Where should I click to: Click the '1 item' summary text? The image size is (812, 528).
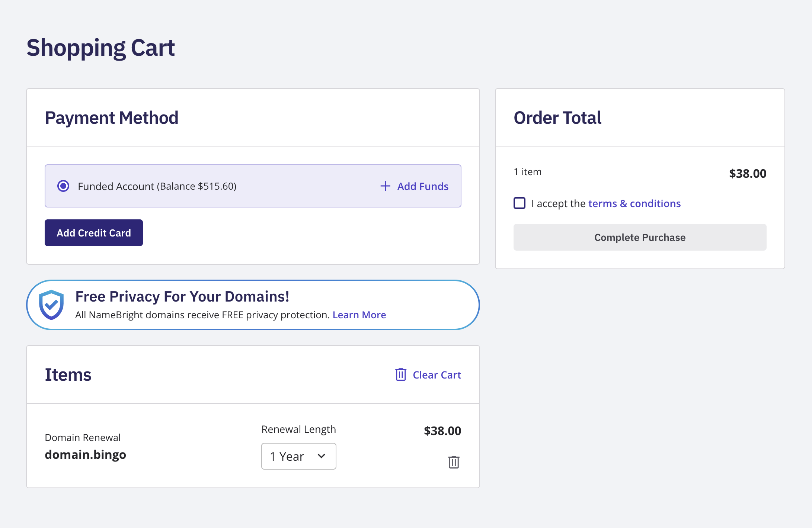[527, 172]
